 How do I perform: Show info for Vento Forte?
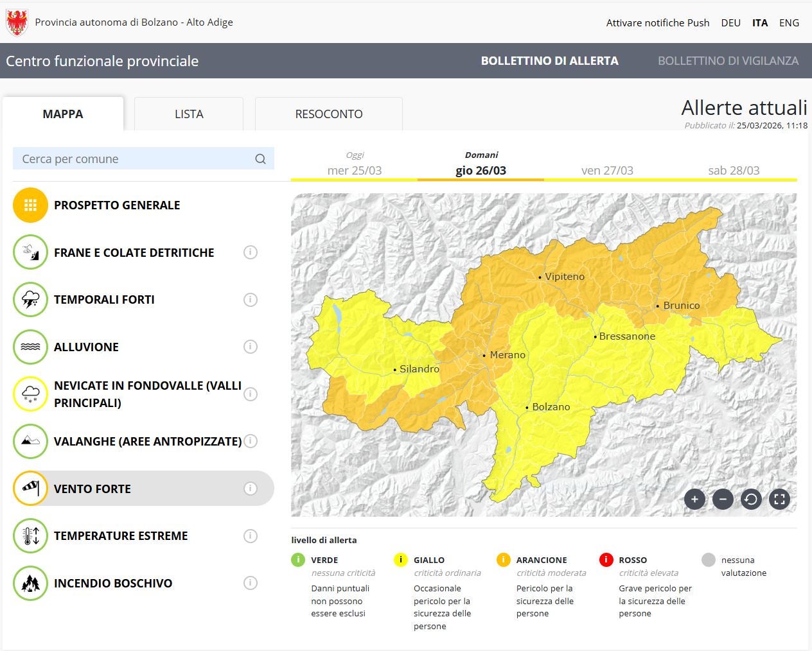point(251,489)
